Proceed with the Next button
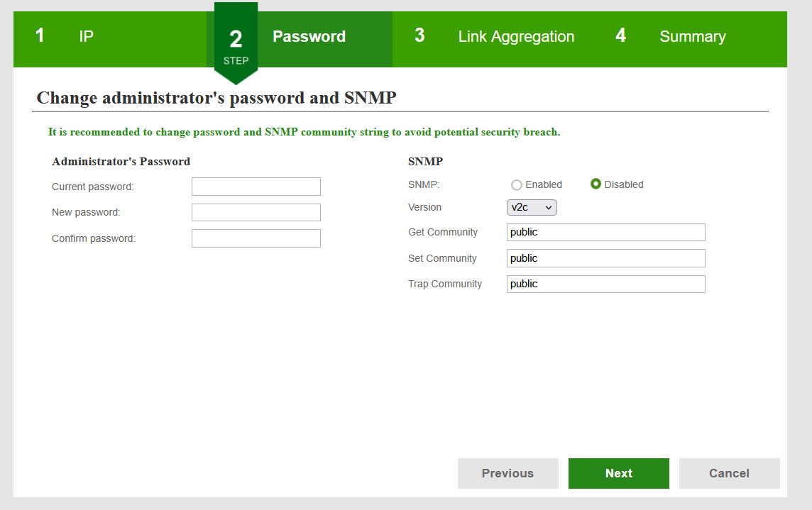 coord(618,473)
